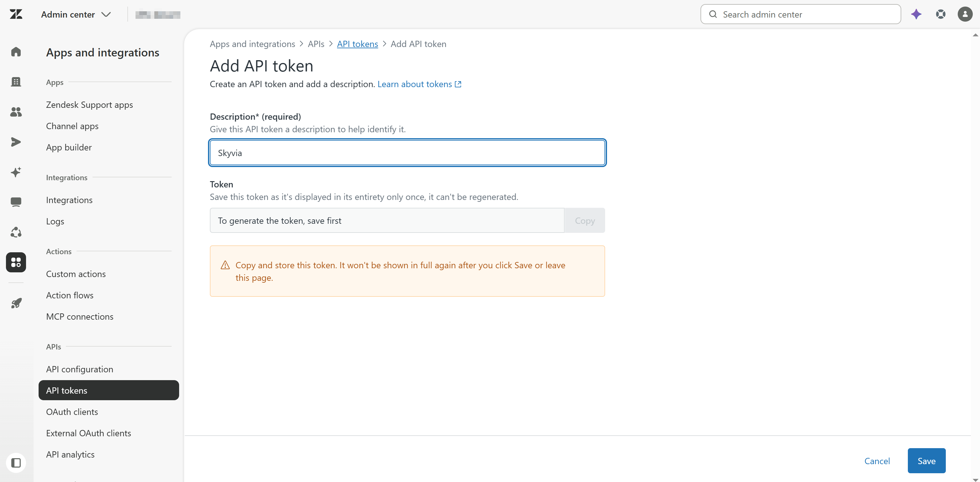Click the Search admin center field
Image resolution: width=980 pixels, height=482 pixels.
click(x=801, y=14)
